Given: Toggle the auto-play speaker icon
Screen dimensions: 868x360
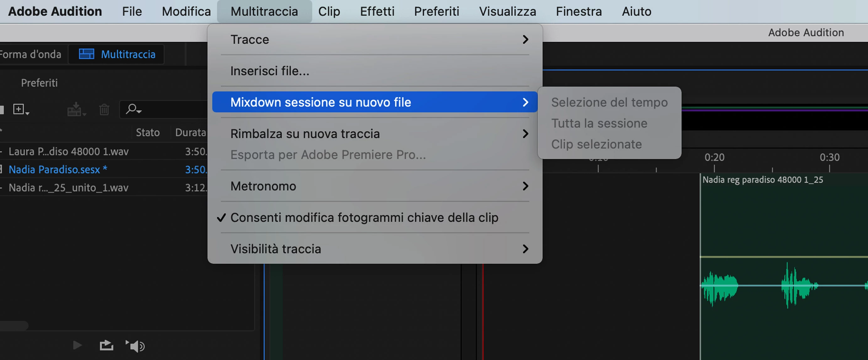Looking at the screenshot, I should (x=136, y=346).
